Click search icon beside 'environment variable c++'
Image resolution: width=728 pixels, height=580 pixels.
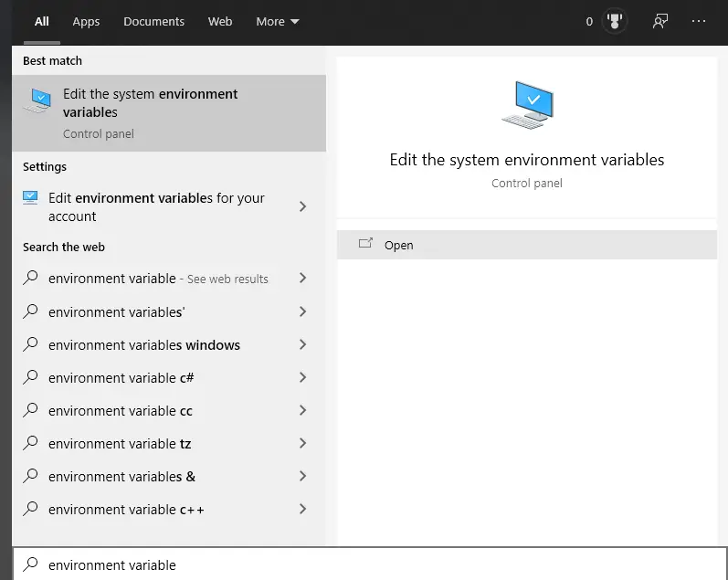tap(30, 509)
